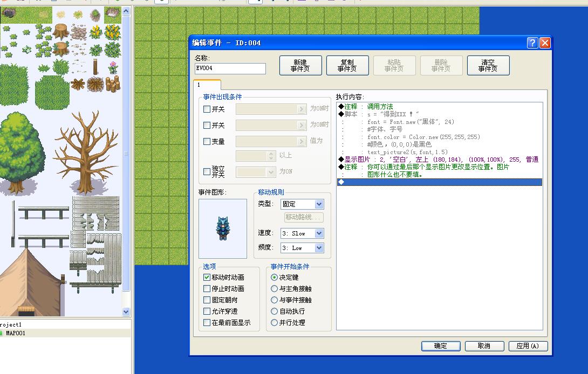Screen dimensions: 588x374
Task: Select the 与主角接触 trigger option
Action: coord(274,288)
